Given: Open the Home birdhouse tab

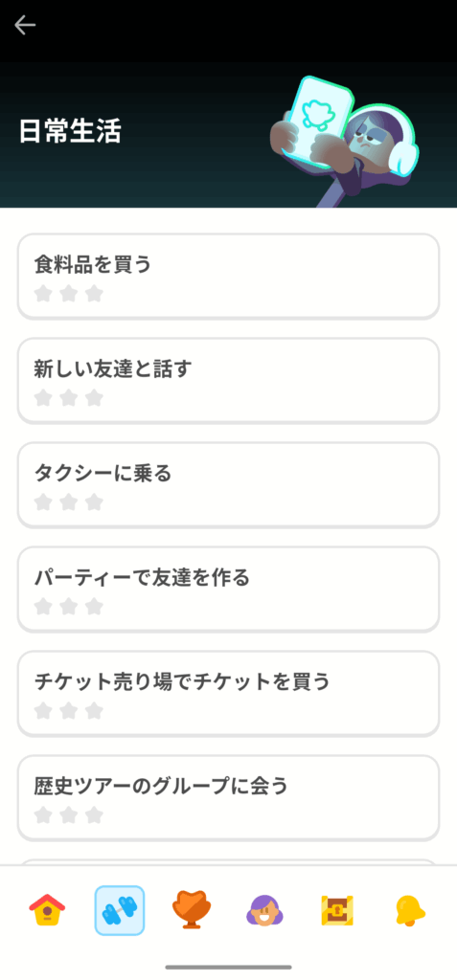Looking at the screenshot, I should [47, 910].
